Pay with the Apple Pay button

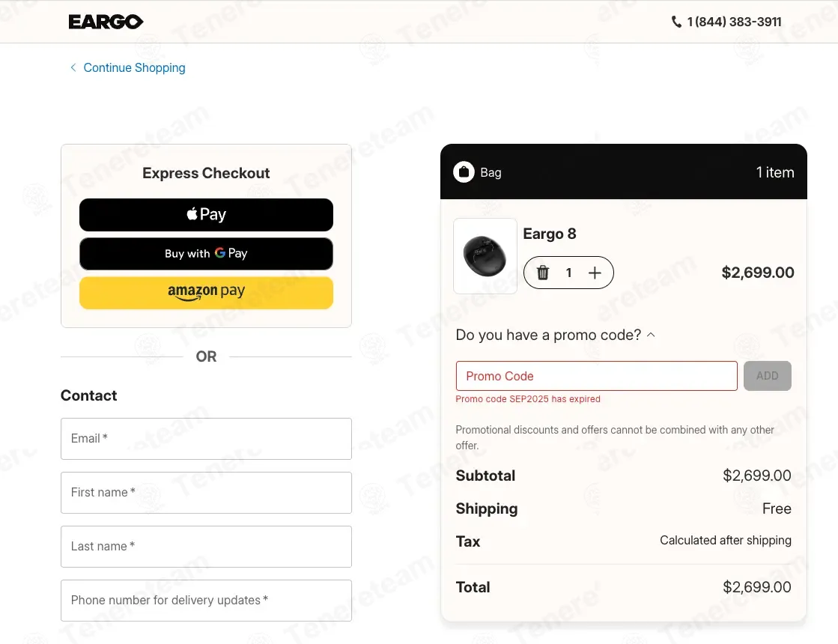point(206,215)
